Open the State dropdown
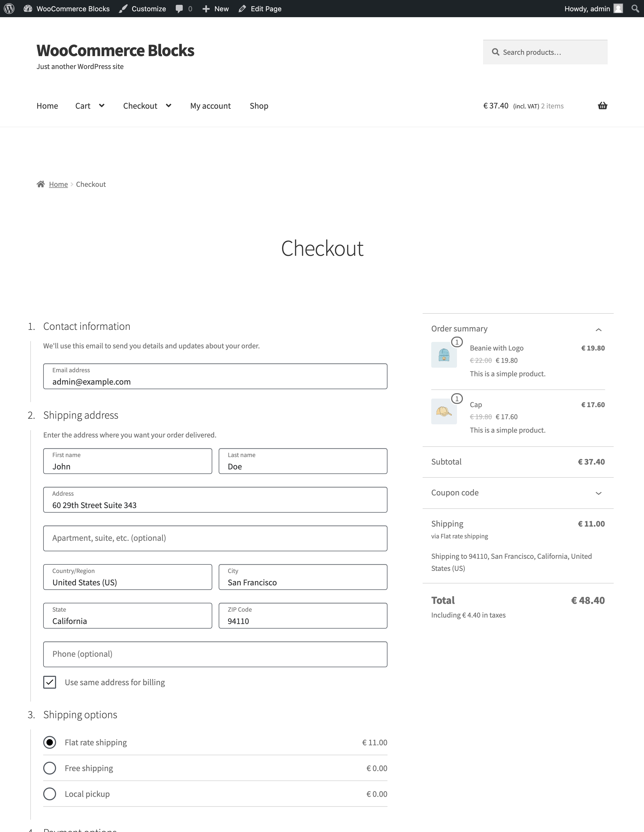This screenshot has width=644, height=832. coord(127,616)
